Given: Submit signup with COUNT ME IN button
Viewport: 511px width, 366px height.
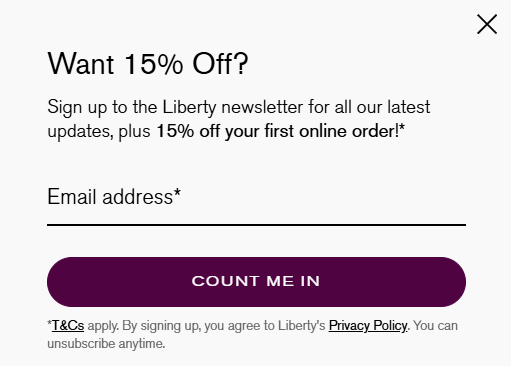Looking at the screenshot, I should click(x=256, y=282).
